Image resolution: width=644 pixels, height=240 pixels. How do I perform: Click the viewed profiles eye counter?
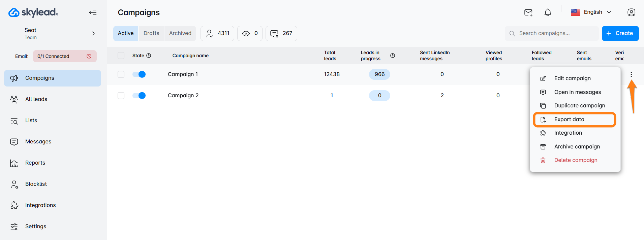(x=250, y=33)
